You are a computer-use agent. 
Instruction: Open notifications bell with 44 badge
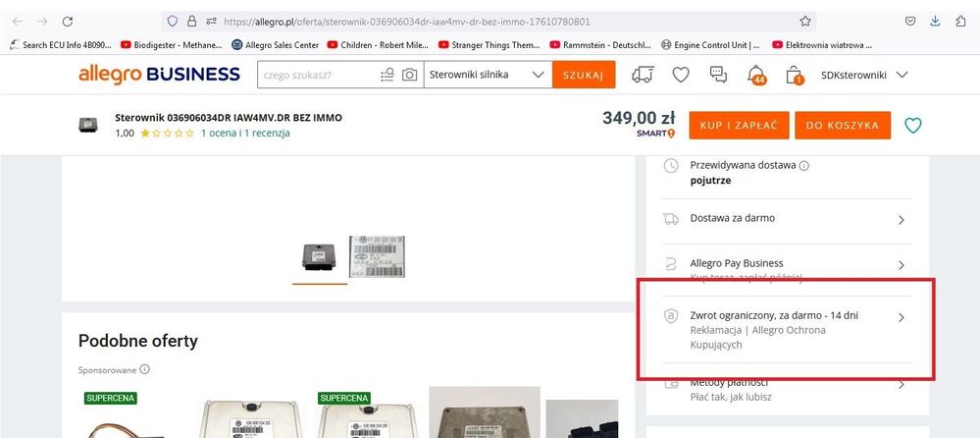(756, 75)
